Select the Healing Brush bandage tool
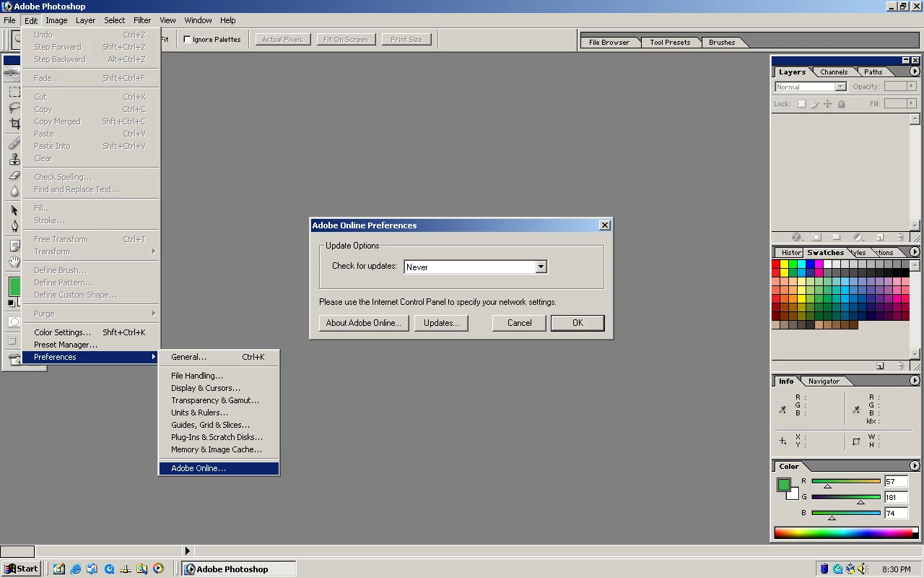The height and width of the screenshot is (578, 924). point(14,143)
